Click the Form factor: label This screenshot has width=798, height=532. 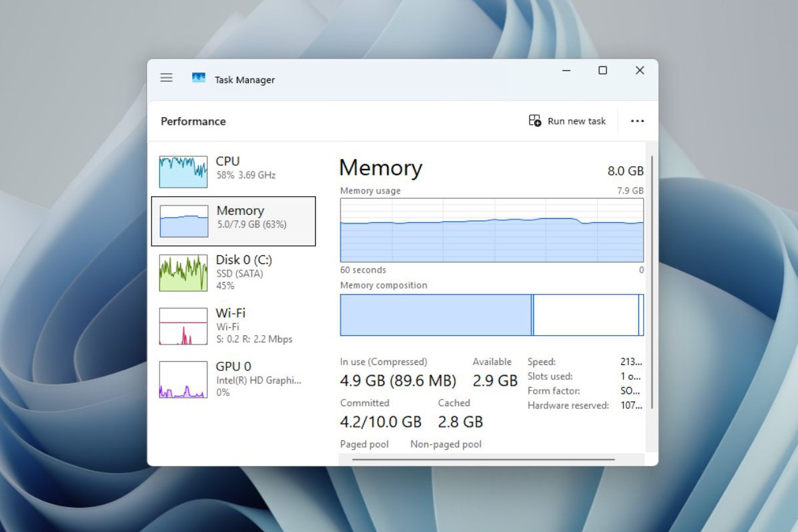(554, 391)
